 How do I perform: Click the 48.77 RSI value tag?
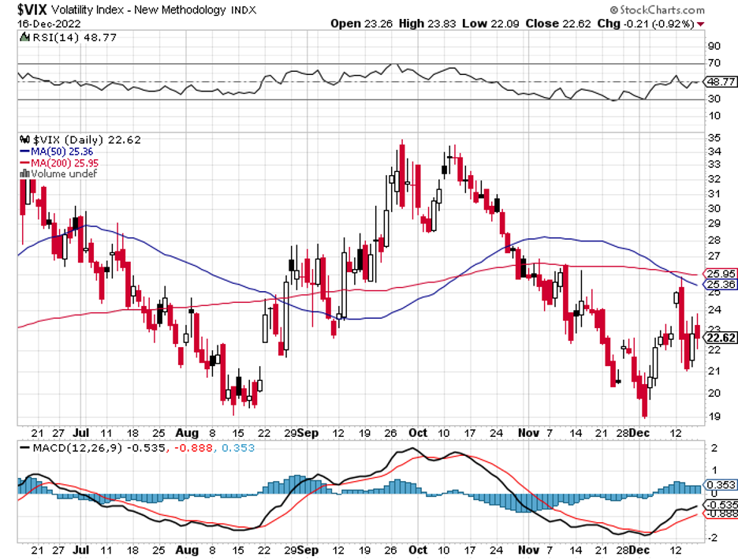pos(721,81)
